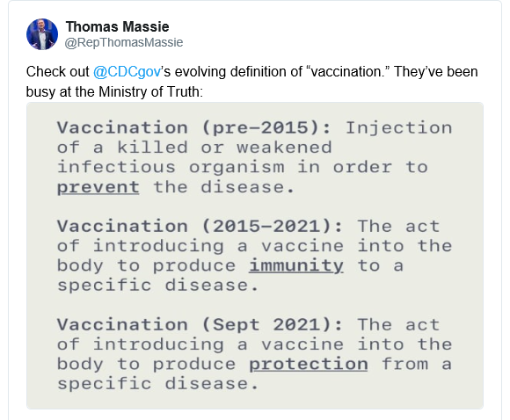Click "from a" in the Sept 2021 definition
The height and width of the screenshot is (420, 510).
click(x=417, y=364)
